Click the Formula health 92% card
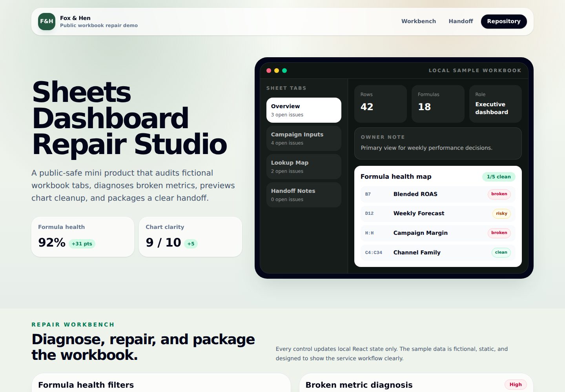This screenshot has width=565, height=392. [x=83, y=237]
